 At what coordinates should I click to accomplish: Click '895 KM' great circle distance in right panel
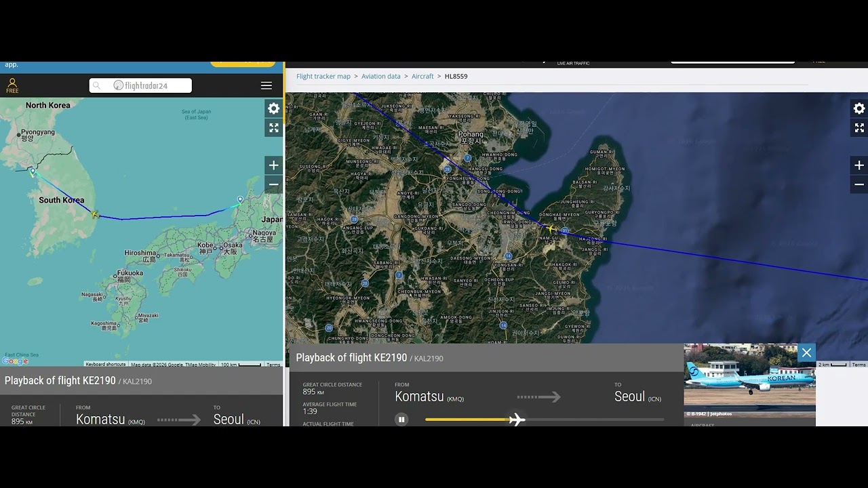(313, 392)
